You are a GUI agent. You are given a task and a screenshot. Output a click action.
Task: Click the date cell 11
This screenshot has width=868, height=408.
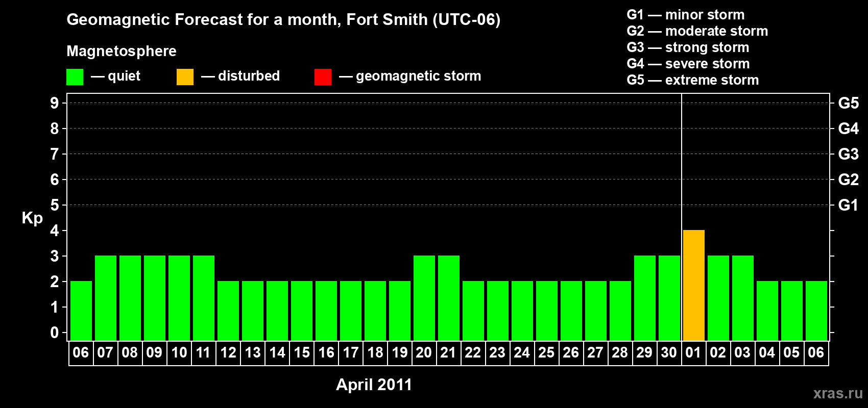point(203,353)
